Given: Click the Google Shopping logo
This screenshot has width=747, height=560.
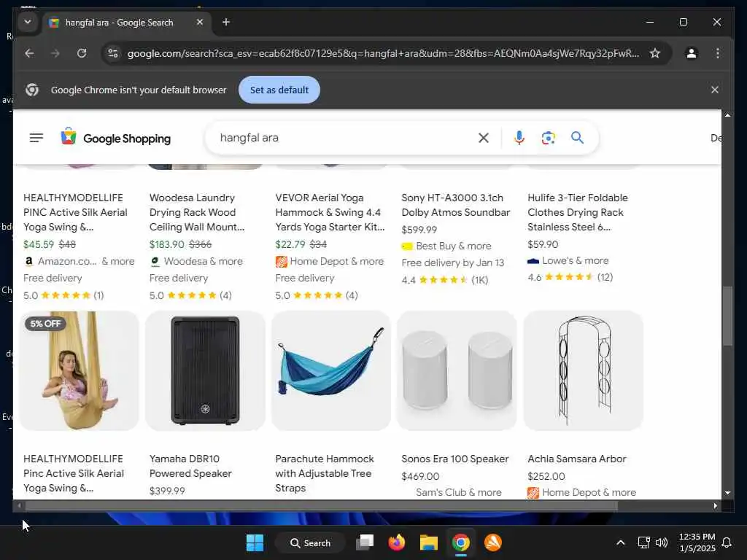Looking at the screenshot, I should 116,138.
